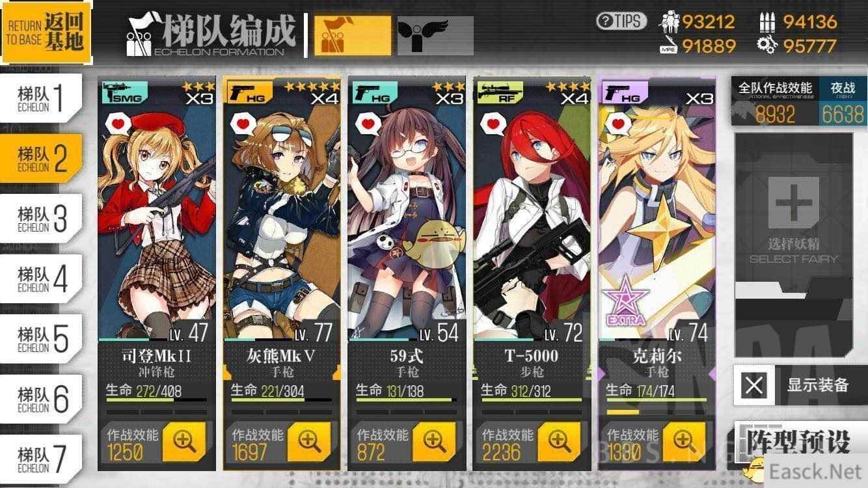Switch to 梯队 3 echelon tab
Viewport: 868px width, 488px height.
pyautogui.click(x=42, y=219)
